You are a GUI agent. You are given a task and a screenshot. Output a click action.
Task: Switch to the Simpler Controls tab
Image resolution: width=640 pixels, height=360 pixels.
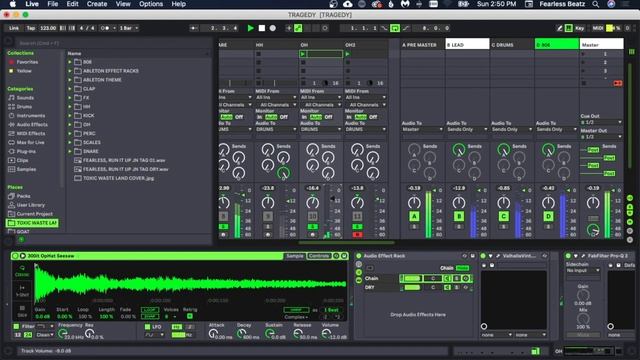tap(318, 256)
